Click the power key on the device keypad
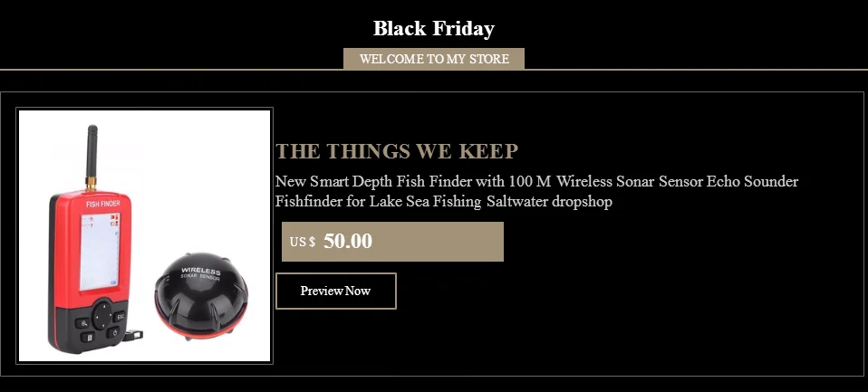 (113, 332)
